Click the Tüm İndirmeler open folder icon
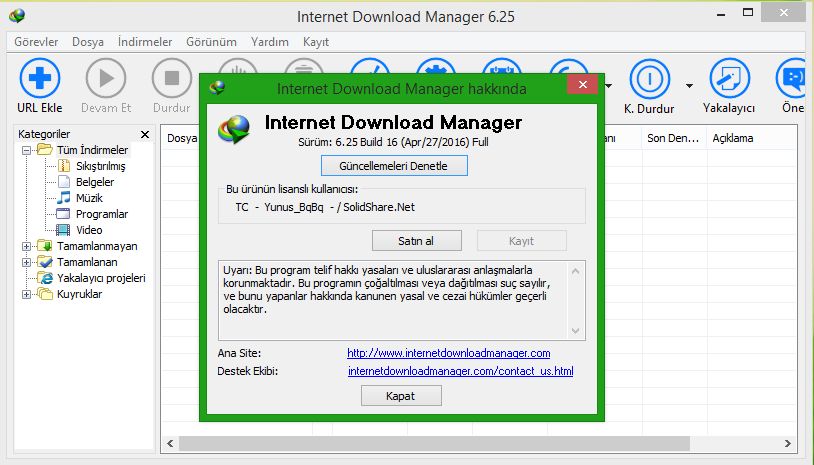The image size is (814, 465). click(x=45, y=149)
